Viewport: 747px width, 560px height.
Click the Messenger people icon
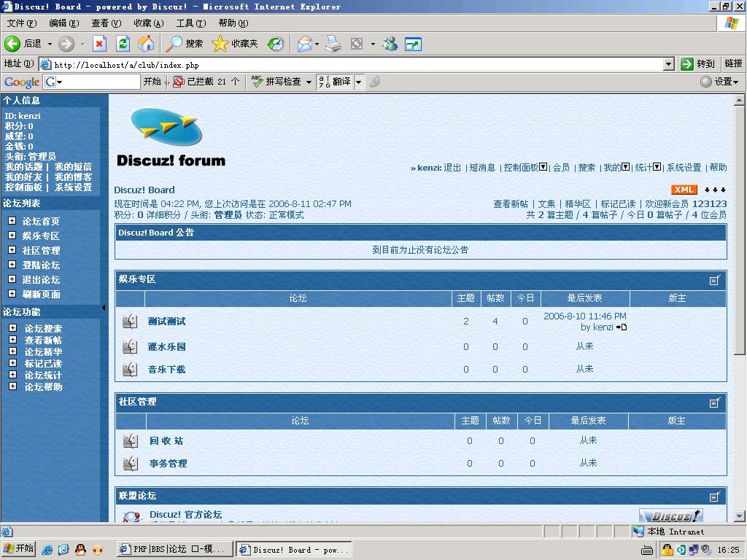390,44
